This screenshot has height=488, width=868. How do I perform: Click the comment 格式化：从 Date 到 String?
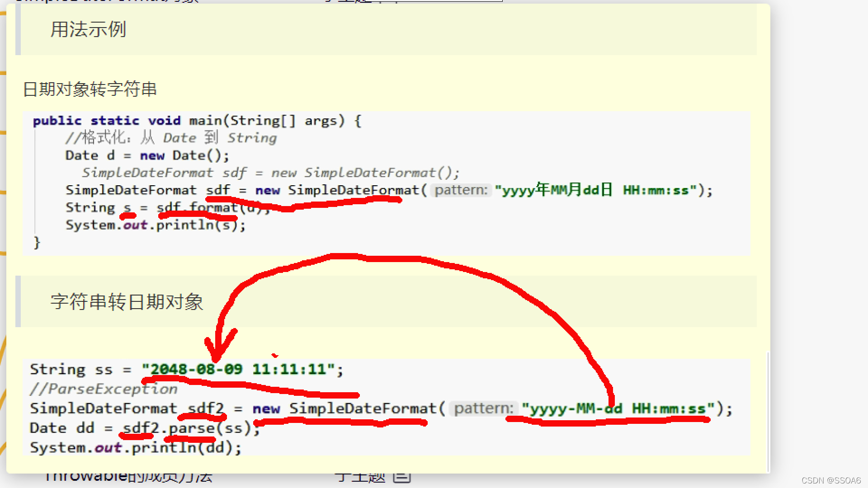tap(171, 137)
